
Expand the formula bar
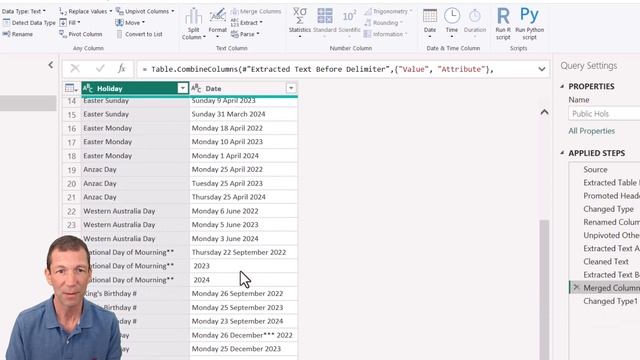pos(542,69)
